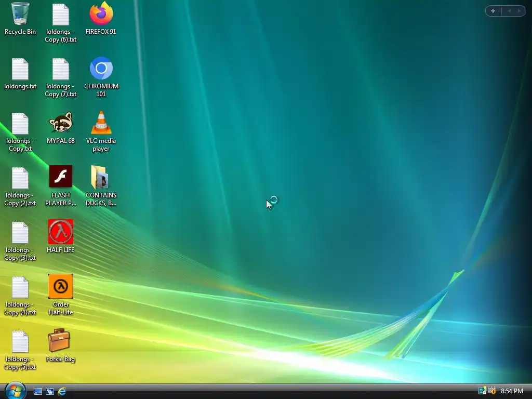Open the Windows Start orb
The height and width of the screenshot is (399, 532).
pos(15,391)
